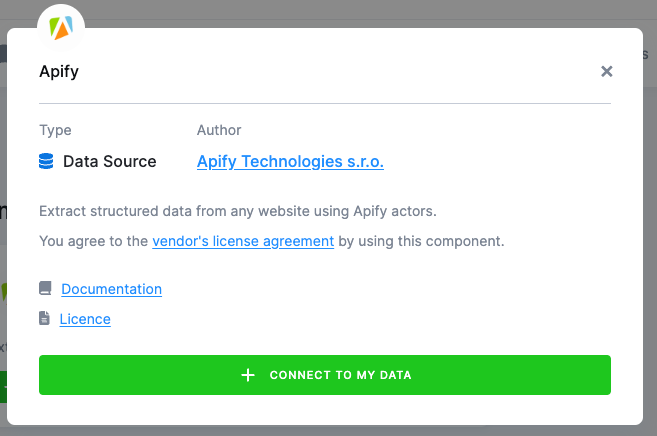
Task: Open the Licence link
Action: 85,319
